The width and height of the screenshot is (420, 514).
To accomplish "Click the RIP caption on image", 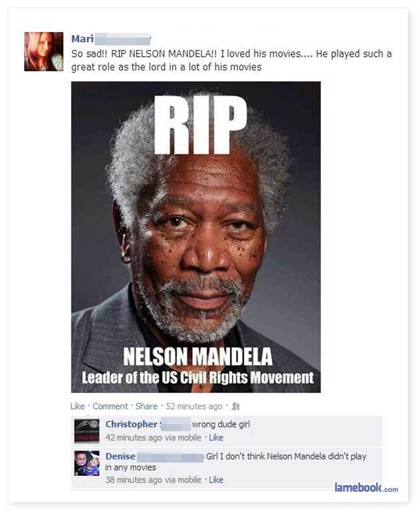I will tap(200, 125).
